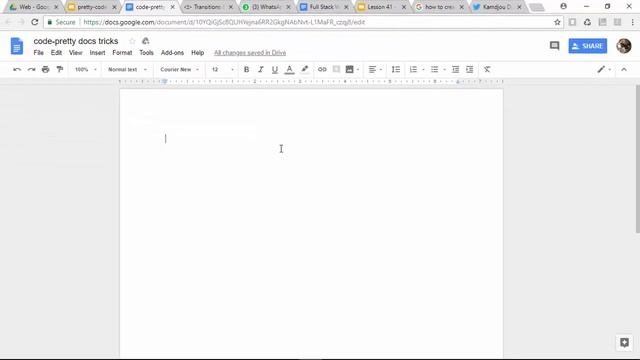This screenshot has width=640, height=360.
Task: Reload the page in Chrome
Action: 35,22
